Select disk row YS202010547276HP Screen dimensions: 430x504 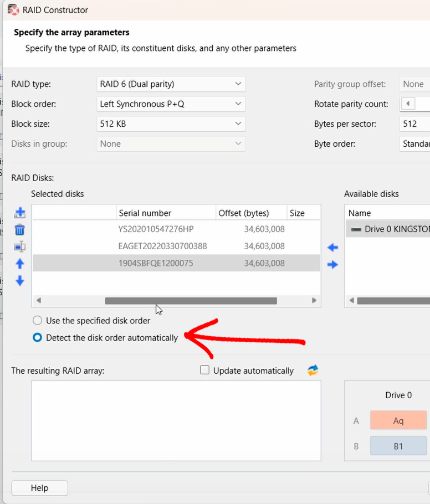[176, 229]
